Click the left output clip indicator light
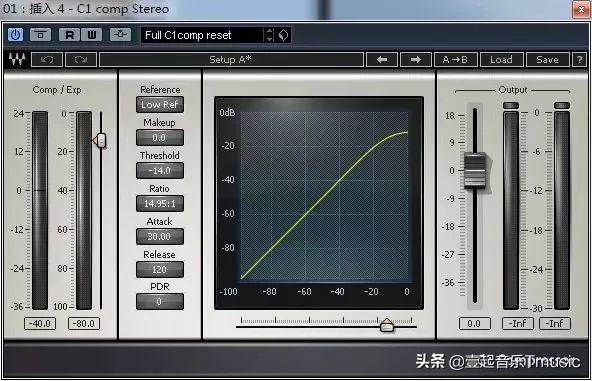This screenshot has width=592, height=381. (x=511, y=105)
